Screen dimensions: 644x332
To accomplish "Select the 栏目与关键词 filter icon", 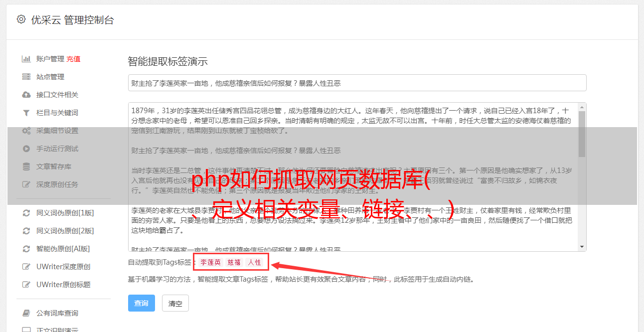I will tap(26, 113).
